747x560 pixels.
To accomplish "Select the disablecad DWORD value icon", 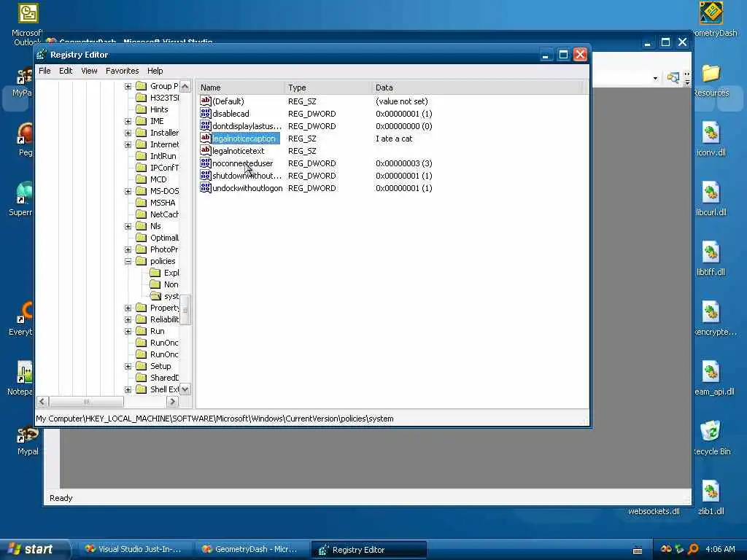I will click(x=205, y=113).
